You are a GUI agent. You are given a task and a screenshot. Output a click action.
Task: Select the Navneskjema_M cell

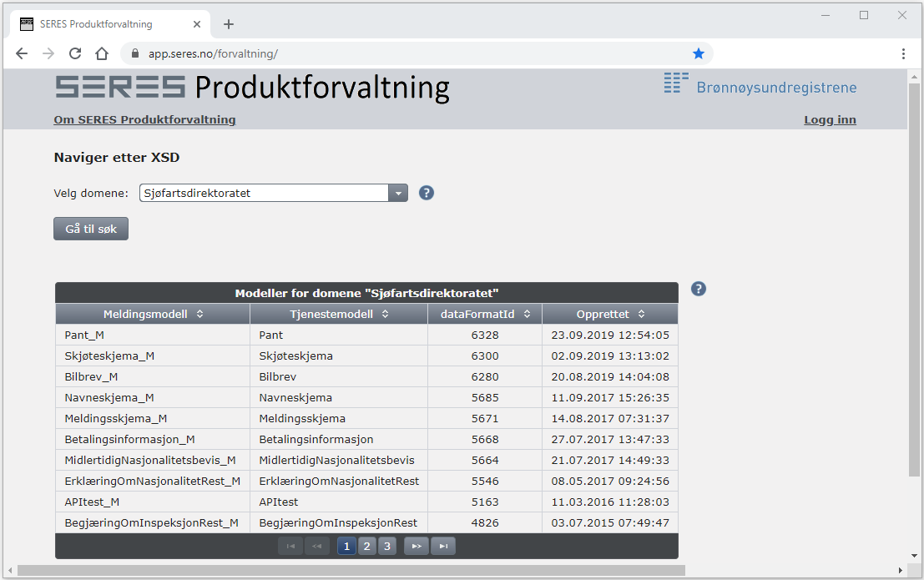pyautogui.click(x=153, y=398)
